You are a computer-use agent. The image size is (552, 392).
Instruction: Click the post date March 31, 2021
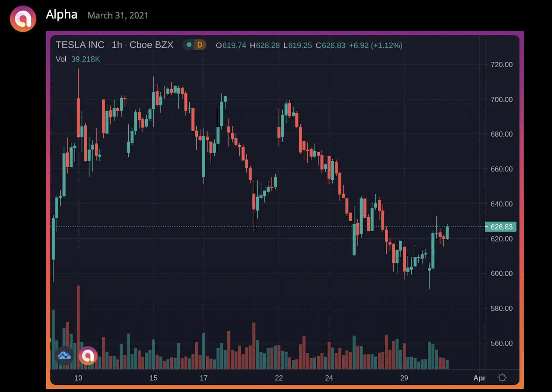118,16
